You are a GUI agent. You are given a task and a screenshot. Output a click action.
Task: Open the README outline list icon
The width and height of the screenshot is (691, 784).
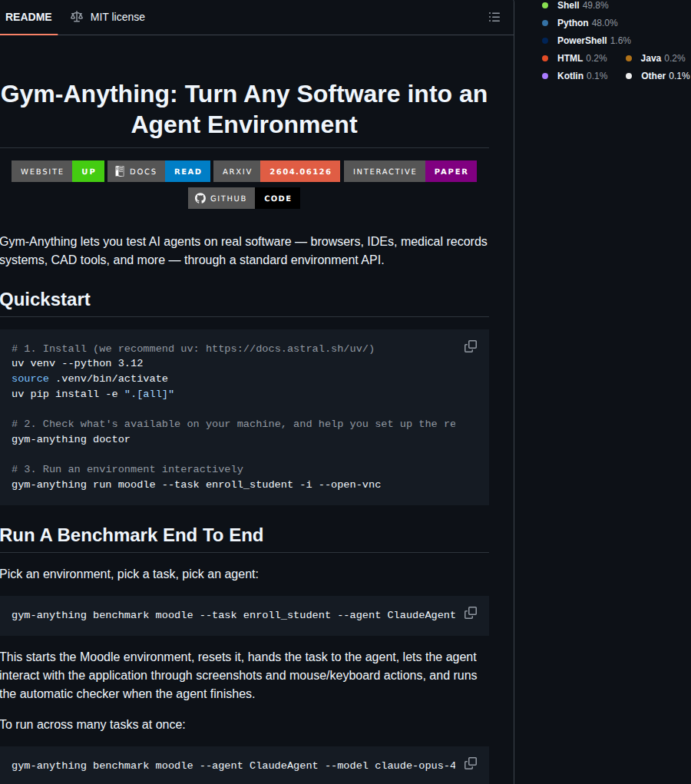(x=494, y=17)
